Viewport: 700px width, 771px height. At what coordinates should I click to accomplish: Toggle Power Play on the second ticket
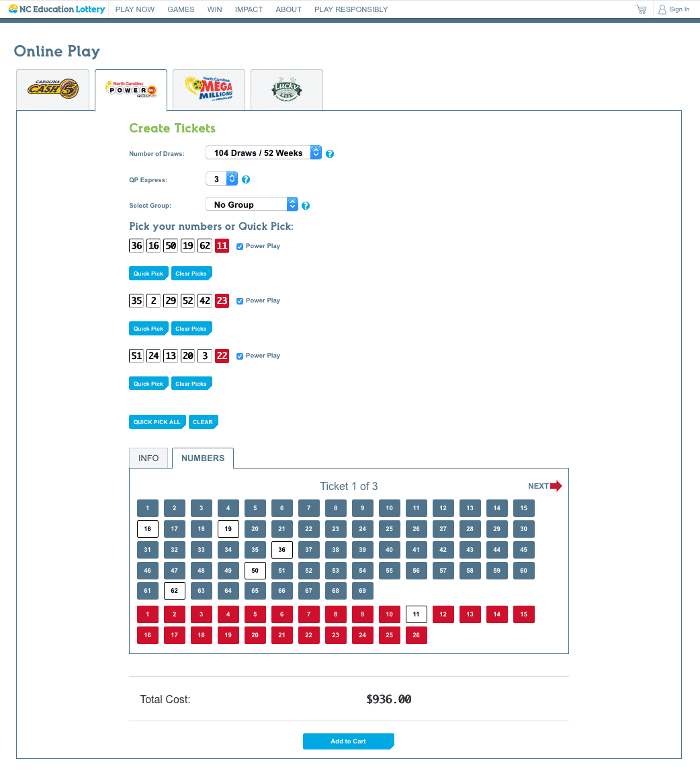tap(240, 301)
